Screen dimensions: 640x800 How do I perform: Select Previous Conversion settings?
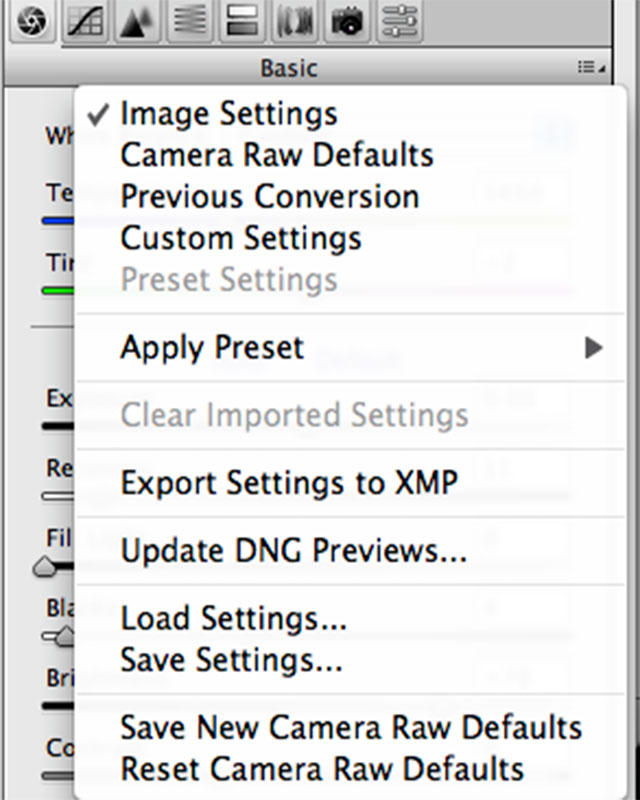coord(270,196)
